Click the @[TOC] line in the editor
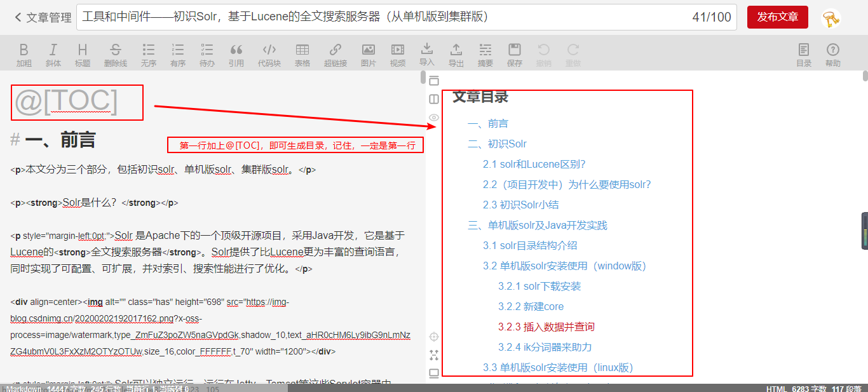 (x=66, y=102)
